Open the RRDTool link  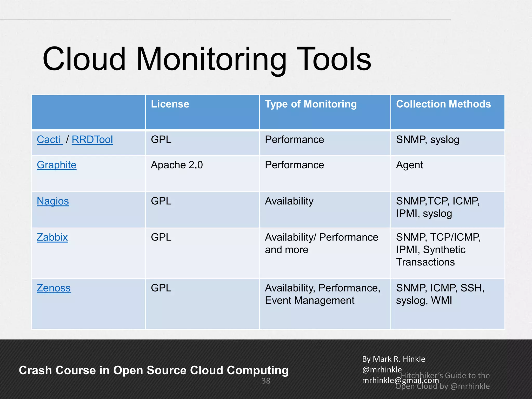coord(92,140)
